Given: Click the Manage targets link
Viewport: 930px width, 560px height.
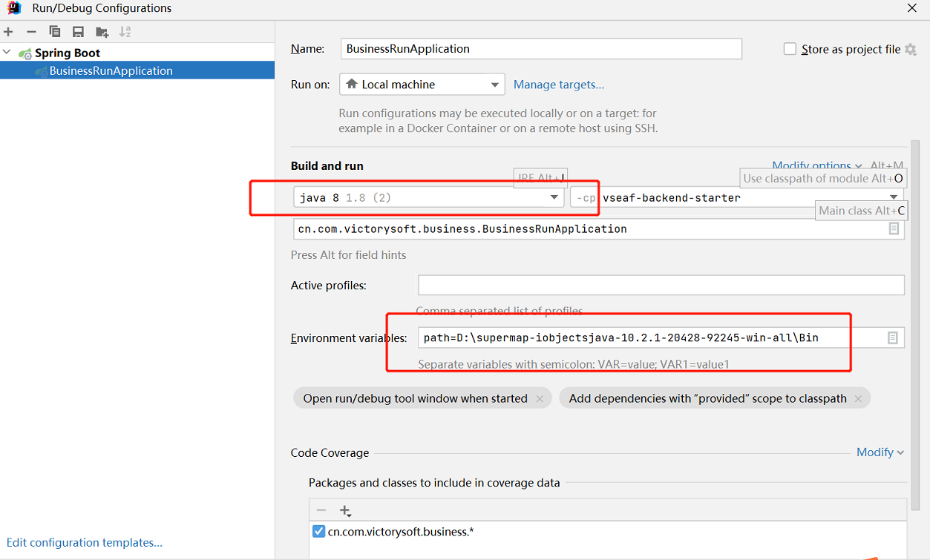Looking at the screenshot, I should [558, 85].
